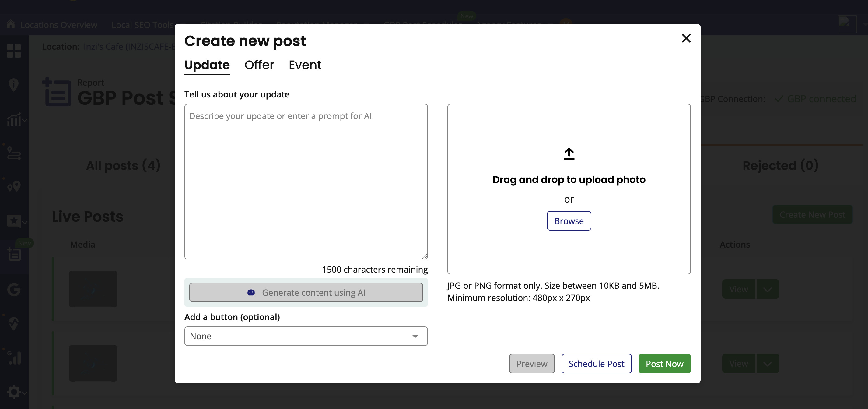Open the Add a button dropdown
Screen dimensions: 868x409
click(306, 336)
